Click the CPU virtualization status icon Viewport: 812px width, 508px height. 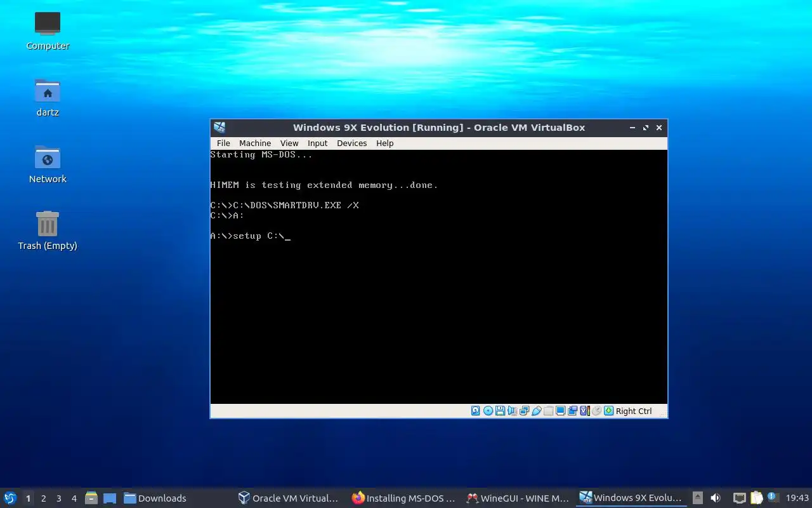(585, 411)
